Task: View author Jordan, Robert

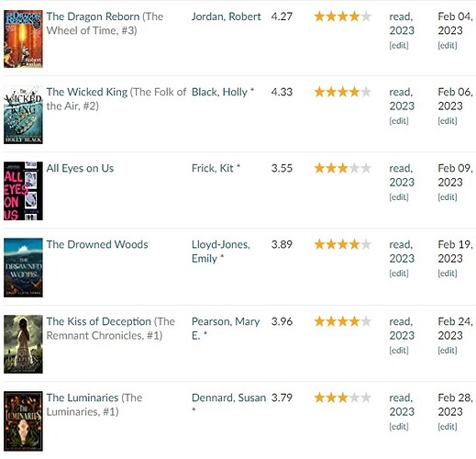Action: 227,17
